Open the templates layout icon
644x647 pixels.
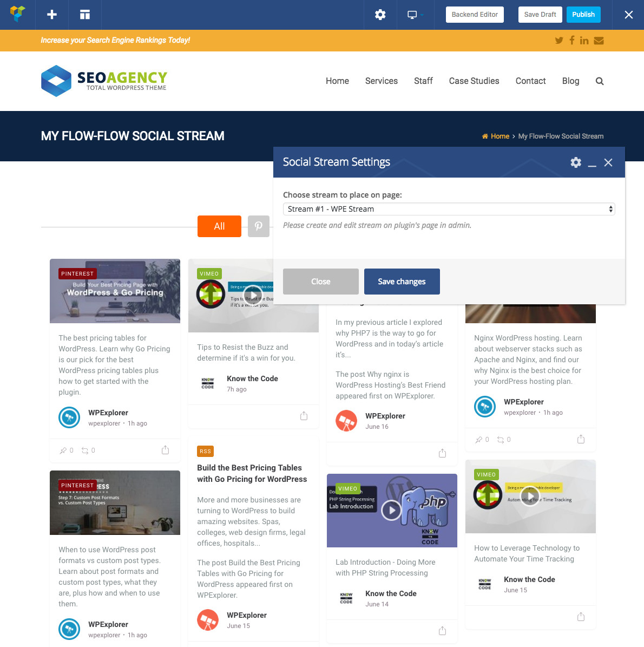point(84,15)
